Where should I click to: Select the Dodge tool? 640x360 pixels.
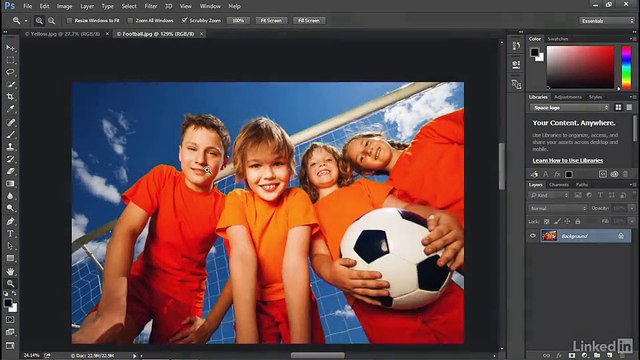point(10,208)
